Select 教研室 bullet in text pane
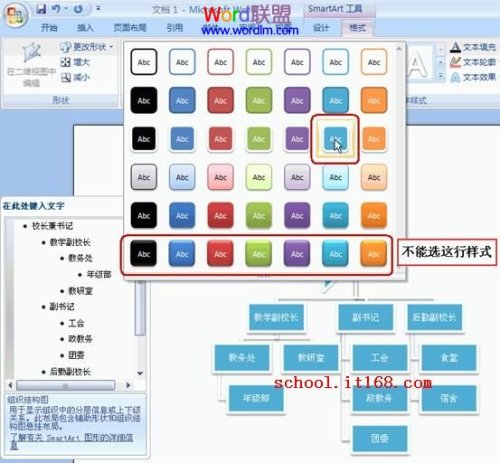The image size is (500, 463). click(x=80, y=291)
